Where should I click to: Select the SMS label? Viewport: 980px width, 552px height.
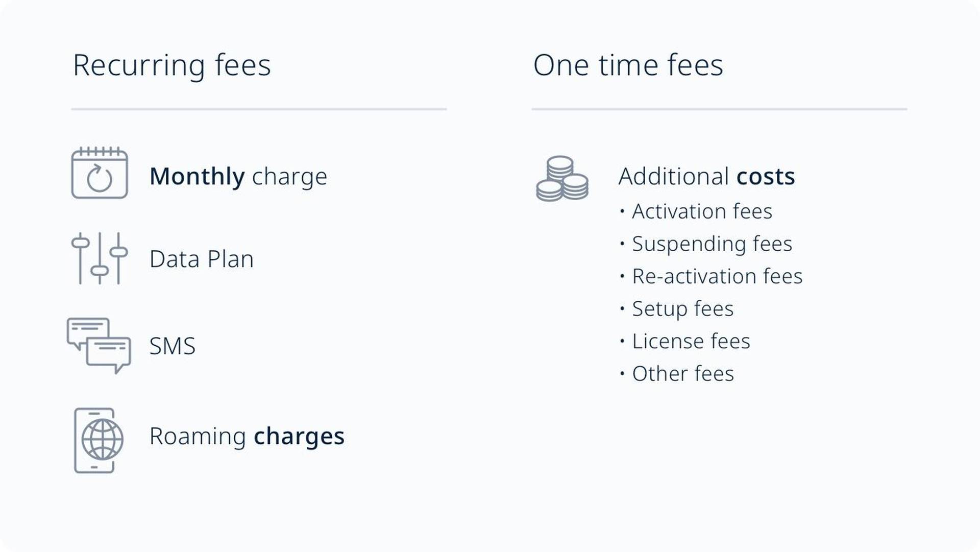pyautogui.click(x=173, y=346)
